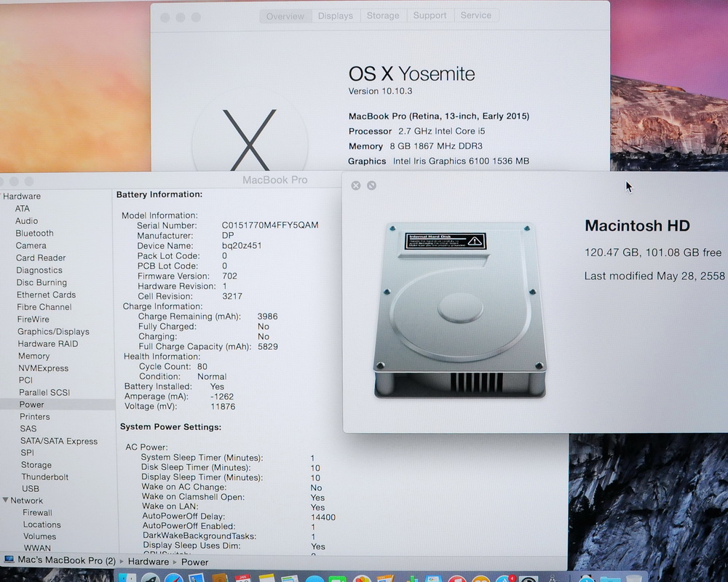Select Graphics/Displays in the sidebar
The image size is (728, 582).
[53, 332]
